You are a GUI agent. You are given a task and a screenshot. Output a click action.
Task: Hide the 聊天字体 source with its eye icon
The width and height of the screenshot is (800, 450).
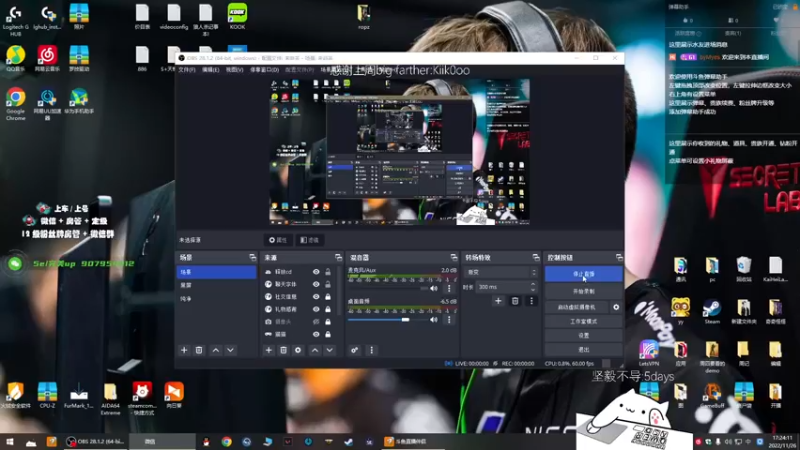[316, 284]
